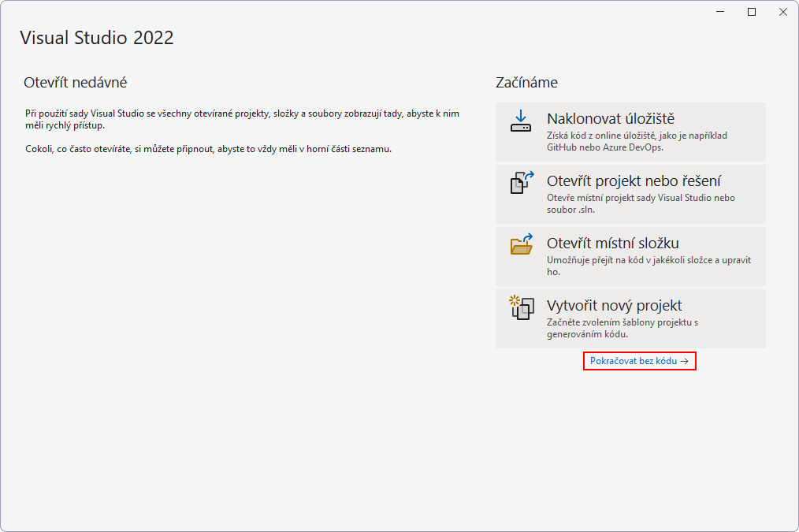Viewport: 799px width, 532px height.
Task: Click the Vytvořit nový projekt sparkle icon
Action: (x=521, y=307)
